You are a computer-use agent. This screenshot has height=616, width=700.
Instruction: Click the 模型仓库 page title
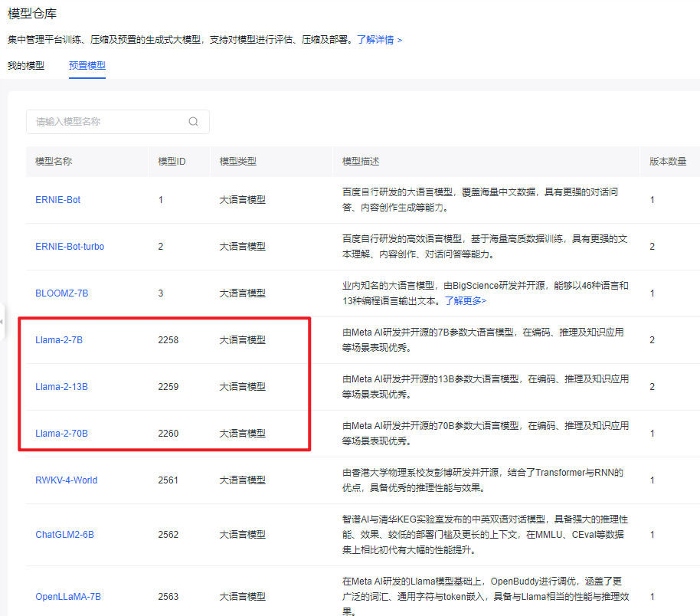pos(32,14)
